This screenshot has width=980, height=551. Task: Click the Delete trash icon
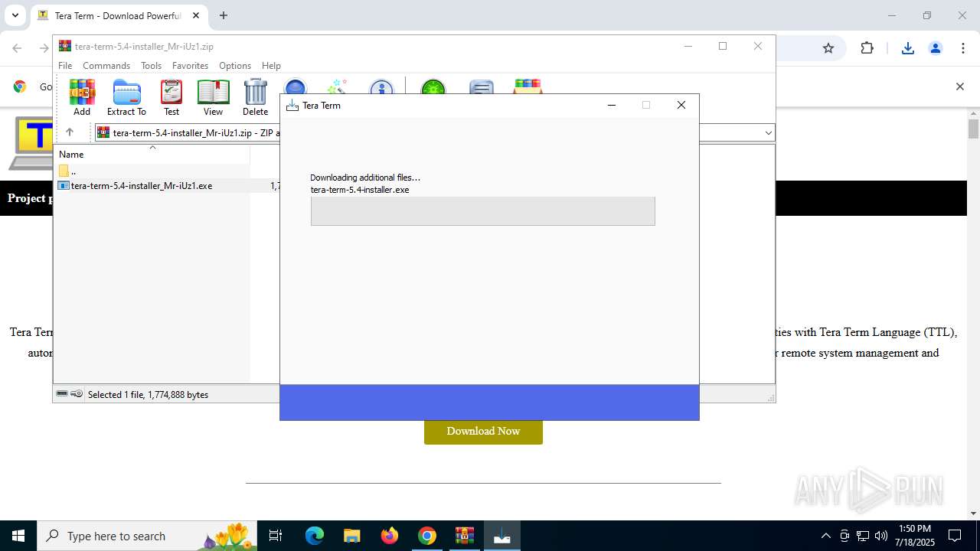click(255, 97)
